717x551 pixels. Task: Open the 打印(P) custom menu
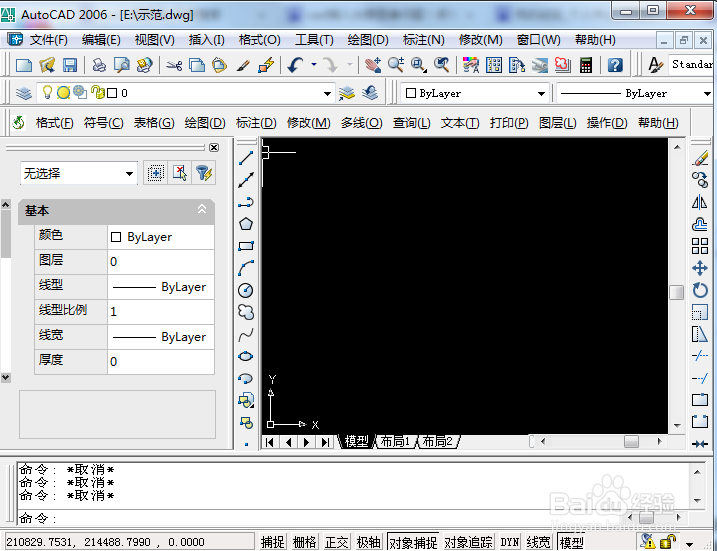pos(509,123)
